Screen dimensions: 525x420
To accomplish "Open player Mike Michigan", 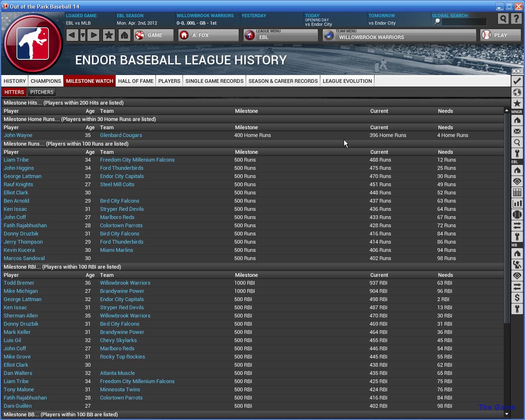I will coord(21,291).
